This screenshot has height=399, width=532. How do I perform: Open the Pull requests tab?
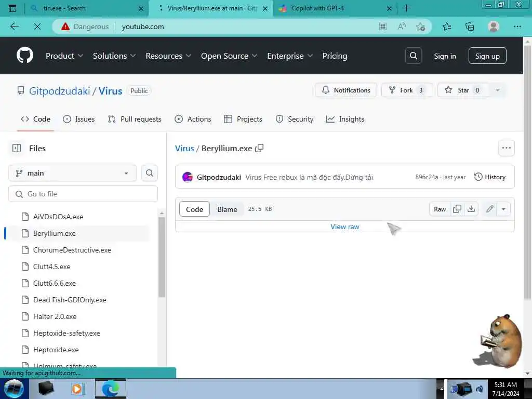tap(135, 119)
